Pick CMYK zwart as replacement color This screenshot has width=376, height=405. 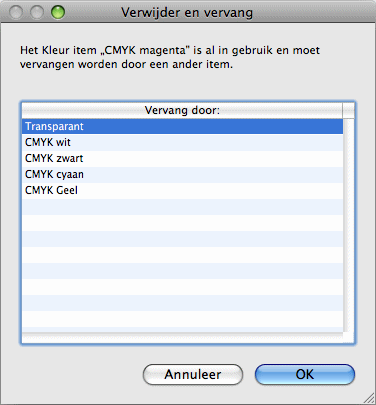pyautogui.click(x=182, y=159)
